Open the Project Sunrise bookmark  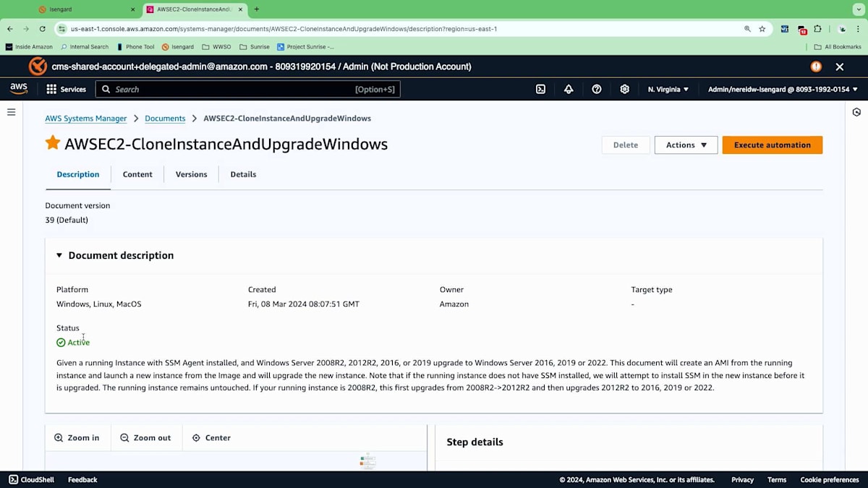coord(306,47)
